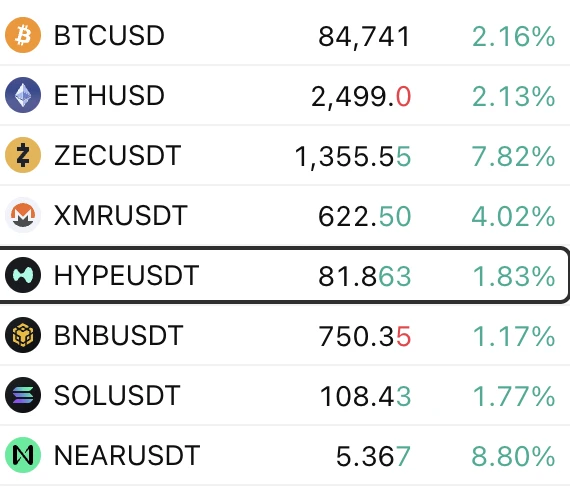
Task: Click the NEARUSDT 8.80% change value
Action: [513, 456]
